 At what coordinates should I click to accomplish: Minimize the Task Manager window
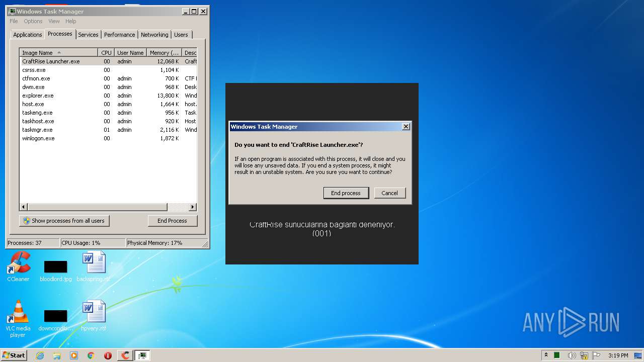pyautogui.click(x=185, y=11)
